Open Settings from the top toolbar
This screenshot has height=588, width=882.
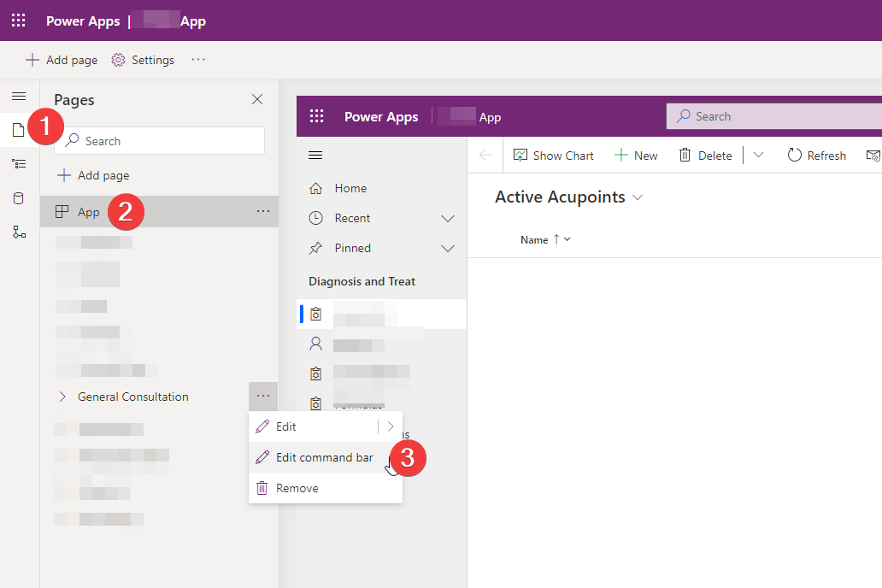pyautogui.click(x=143, y=60)
